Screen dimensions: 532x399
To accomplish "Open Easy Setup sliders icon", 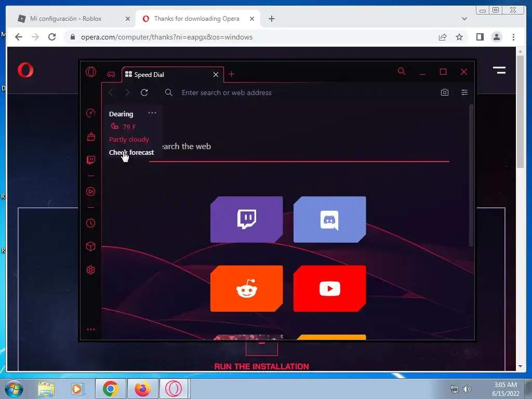I will click(x=464, y=92).
